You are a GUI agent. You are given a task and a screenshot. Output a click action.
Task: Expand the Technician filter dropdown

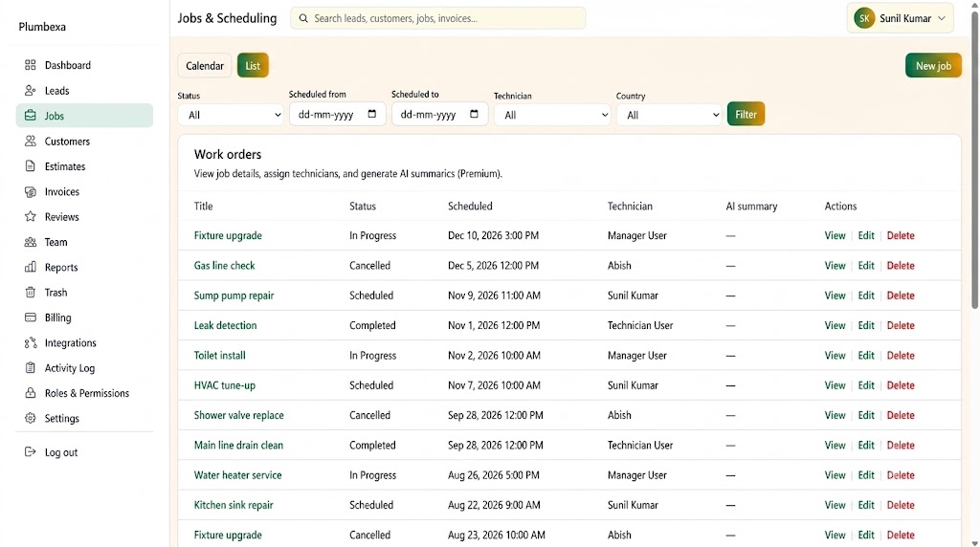tap(552, 115)
